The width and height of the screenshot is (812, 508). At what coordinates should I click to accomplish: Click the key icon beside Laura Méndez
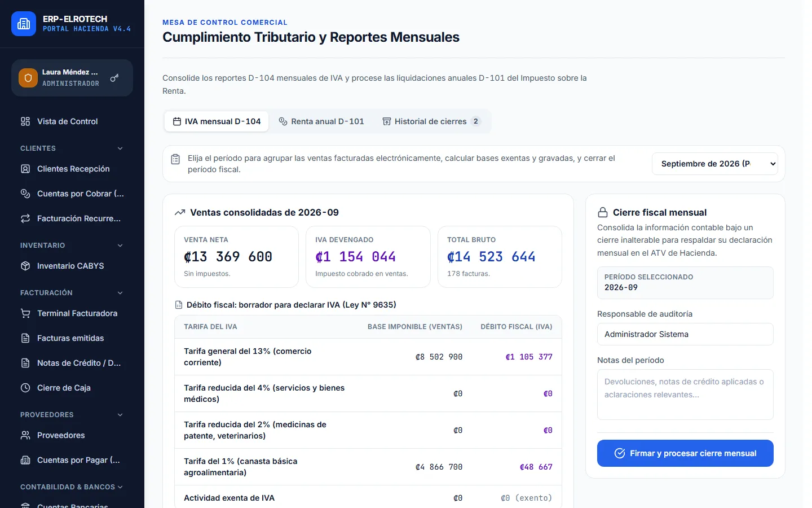pyautogui.click(x=114, y=78)
